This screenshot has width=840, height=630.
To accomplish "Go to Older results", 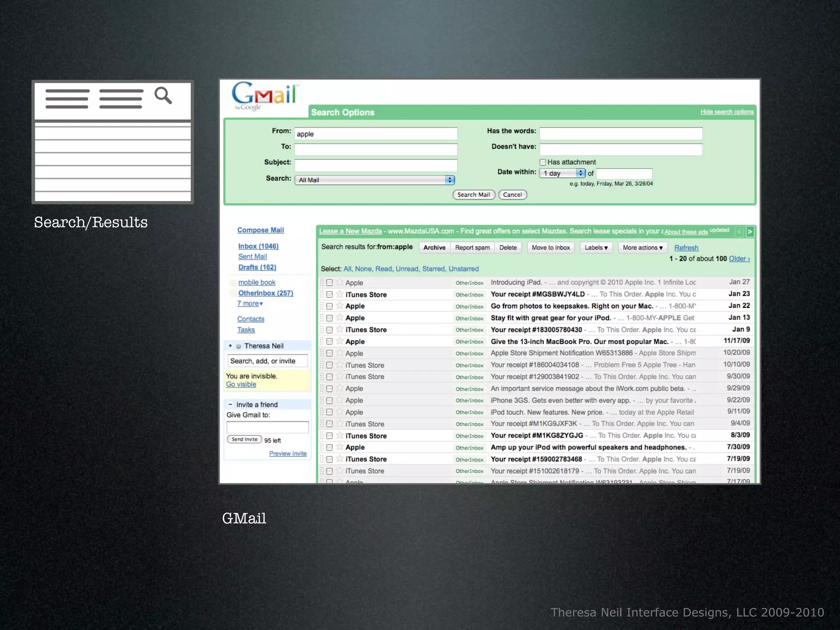I will point(739,259).
